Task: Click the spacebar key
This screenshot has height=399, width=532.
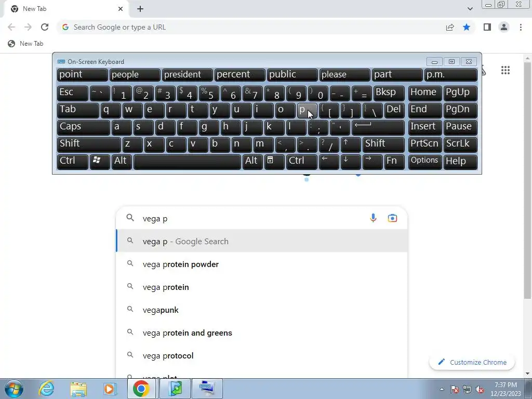Action: click(x=187, y=162)
